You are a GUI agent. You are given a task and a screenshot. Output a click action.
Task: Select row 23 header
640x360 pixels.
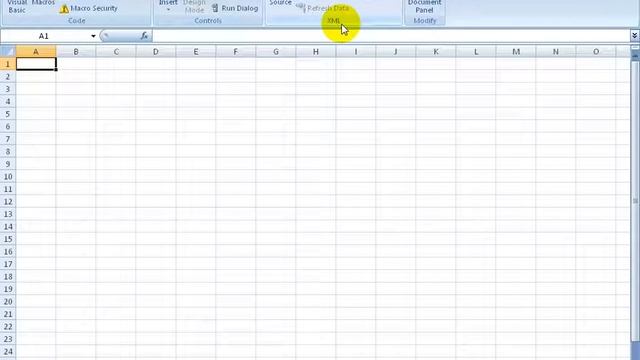pyautogui.click(x=8, y=339)
